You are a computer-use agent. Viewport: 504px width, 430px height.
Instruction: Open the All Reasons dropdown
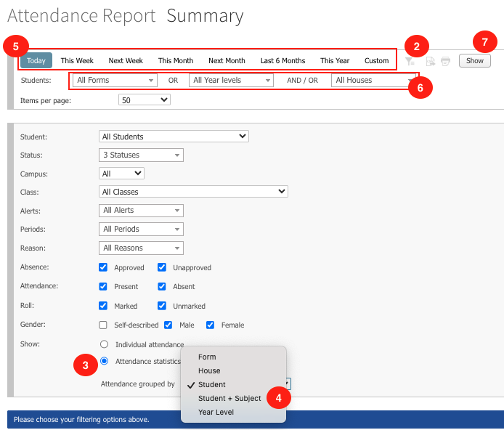[141, 248]
